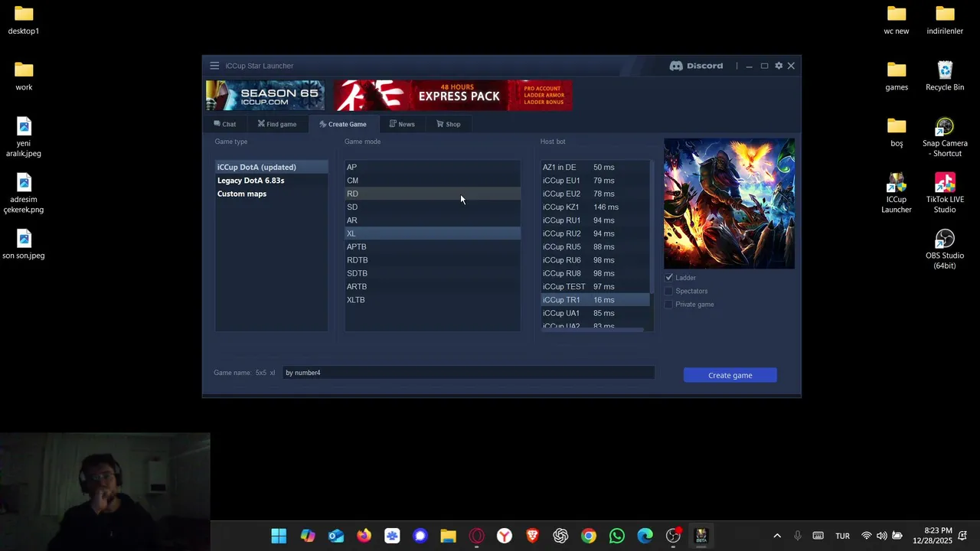Open the Windows Start menu
980x551 pixels.
pos(279,536)
